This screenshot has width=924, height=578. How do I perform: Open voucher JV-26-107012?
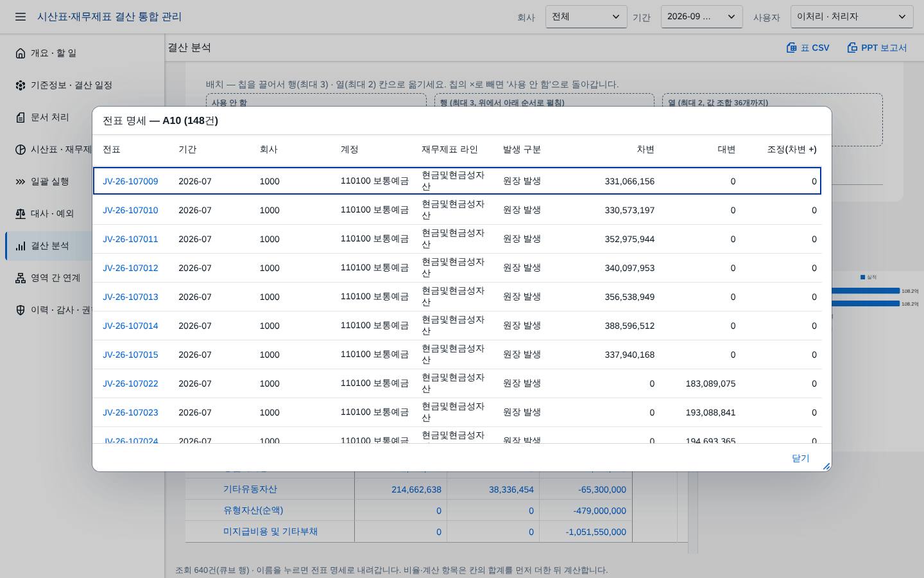130,268
